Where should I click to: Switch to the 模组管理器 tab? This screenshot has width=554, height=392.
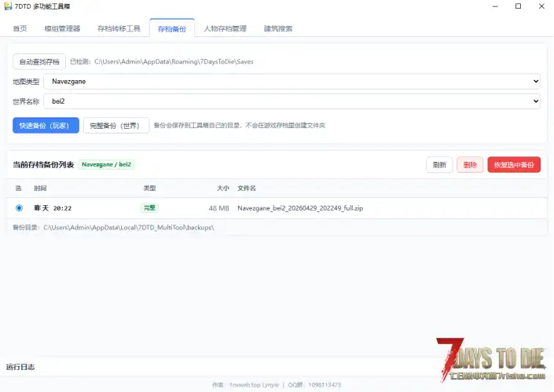[62, 28]
